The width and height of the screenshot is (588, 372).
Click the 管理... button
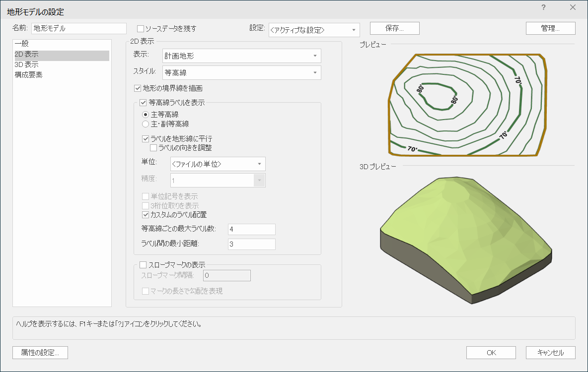point(550,28)
